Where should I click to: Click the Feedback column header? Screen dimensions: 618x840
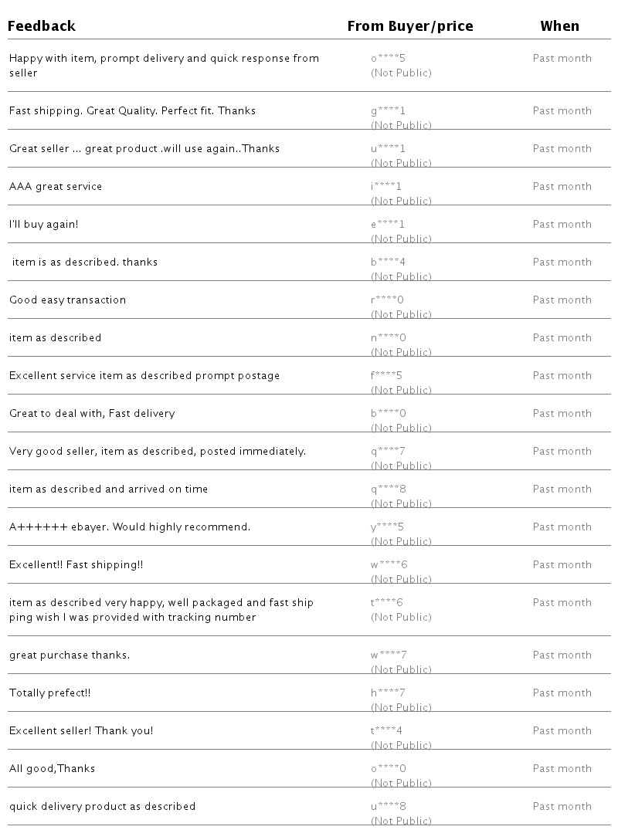click(42, 26)
